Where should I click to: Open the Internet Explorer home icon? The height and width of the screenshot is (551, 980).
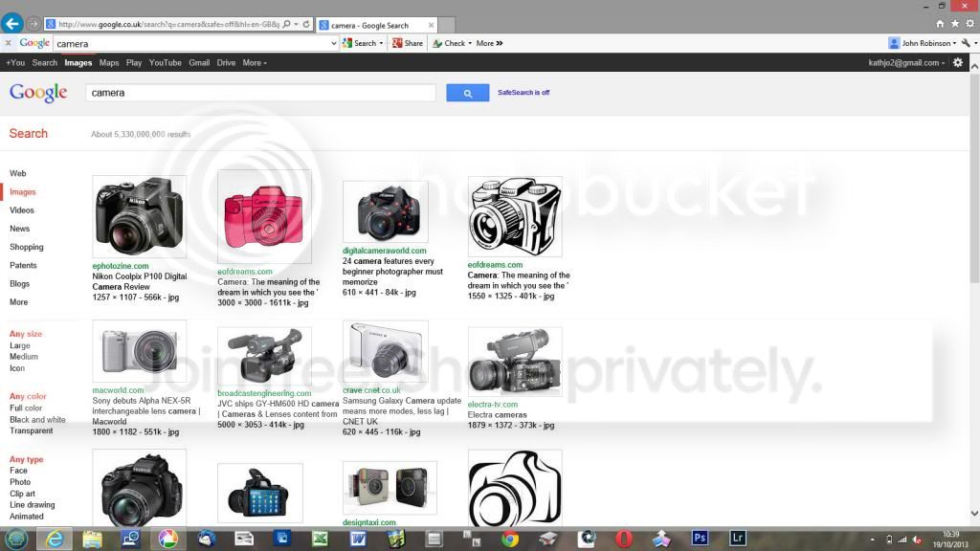click(x=940, y=23)
